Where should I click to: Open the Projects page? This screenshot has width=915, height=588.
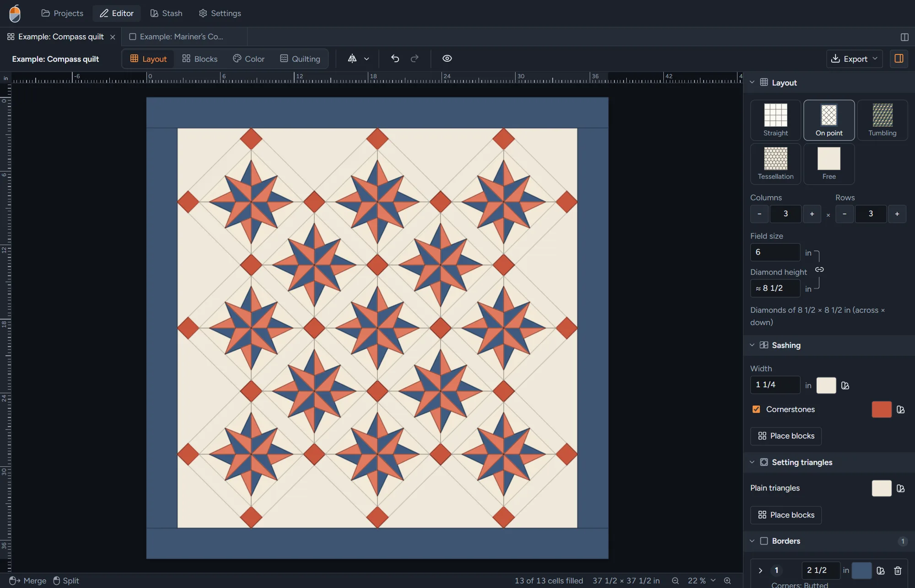pyautogui.click(x=62, y=13)
